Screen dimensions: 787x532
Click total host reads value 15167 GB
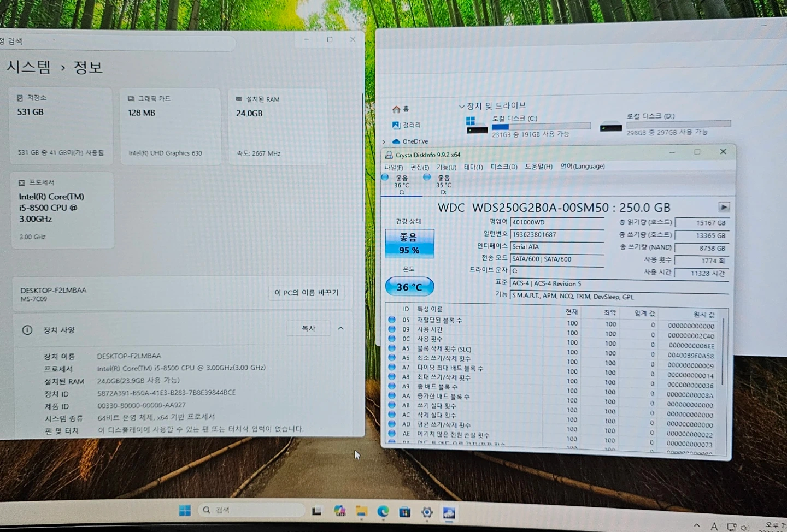702,223
